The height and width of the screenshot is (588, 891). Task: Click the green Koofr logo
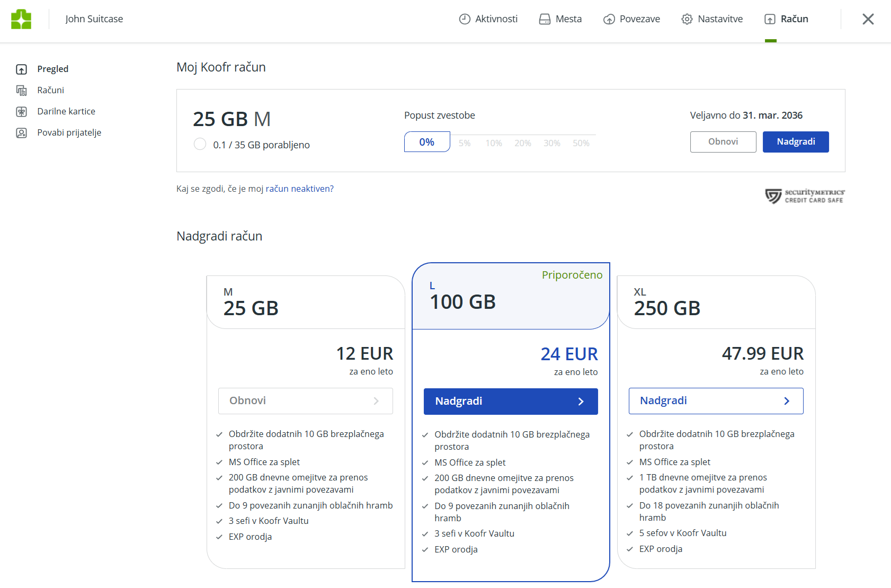tap(21, 19)
